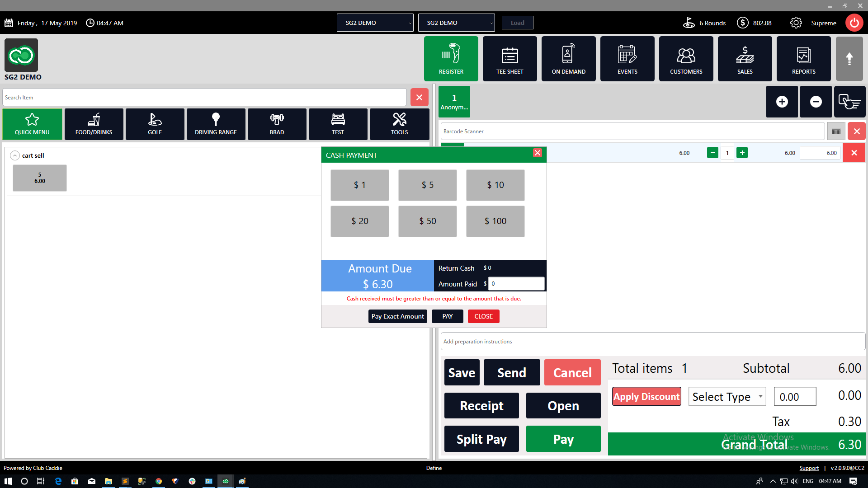
Task: Open the Events module
Action: 627,59
